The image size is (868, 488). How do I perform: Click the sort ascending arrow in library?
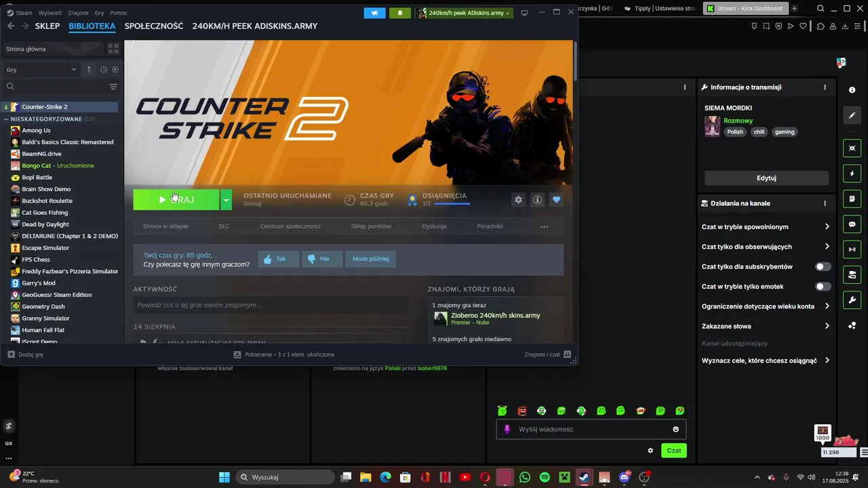pos(89,69)
